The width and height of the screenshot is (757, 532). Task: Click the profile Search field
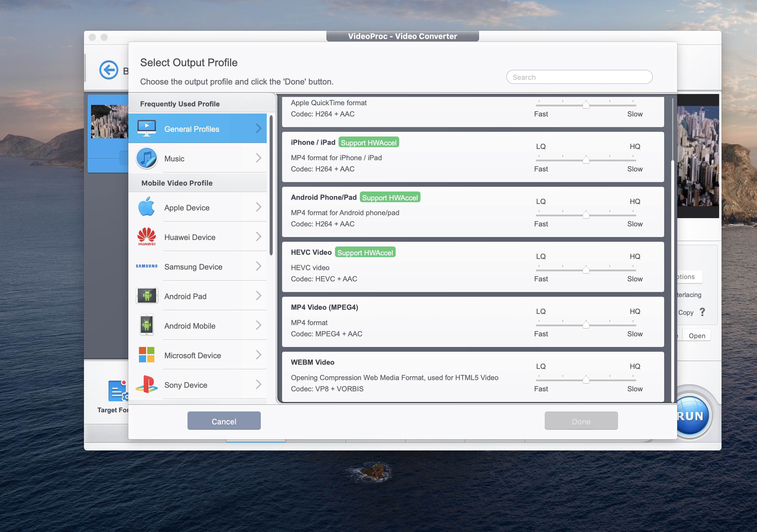pyautogui.click(x=579, y=77)
